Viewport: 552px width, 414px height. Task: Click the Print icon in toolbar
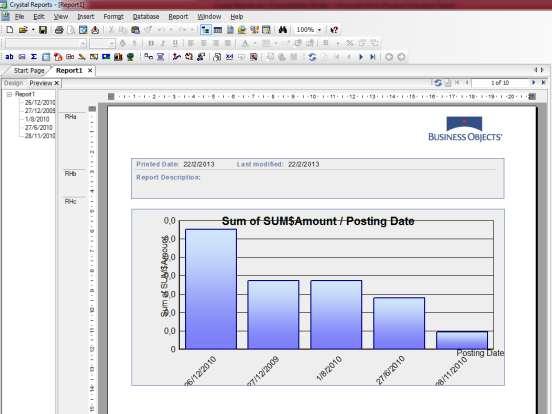tap(59, 30)
